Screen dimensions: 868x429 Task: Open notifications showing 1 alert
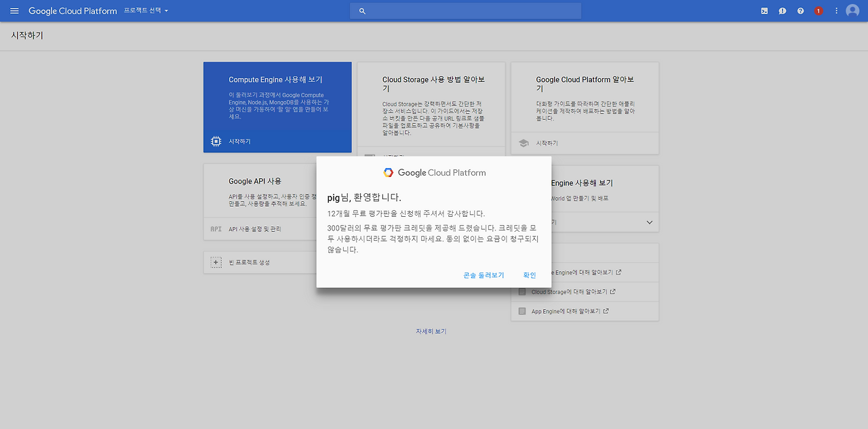point(818,10)
